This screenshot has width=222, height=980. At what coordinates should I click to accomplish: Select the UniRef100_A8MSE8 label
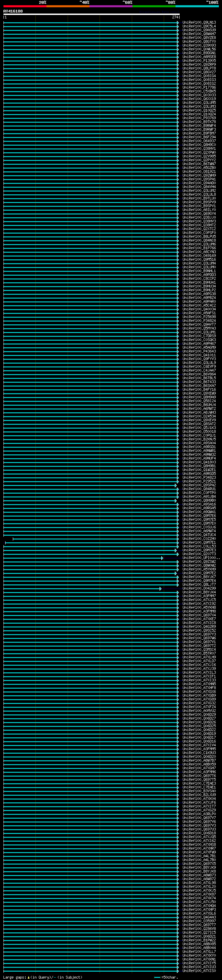click(199, 57)
